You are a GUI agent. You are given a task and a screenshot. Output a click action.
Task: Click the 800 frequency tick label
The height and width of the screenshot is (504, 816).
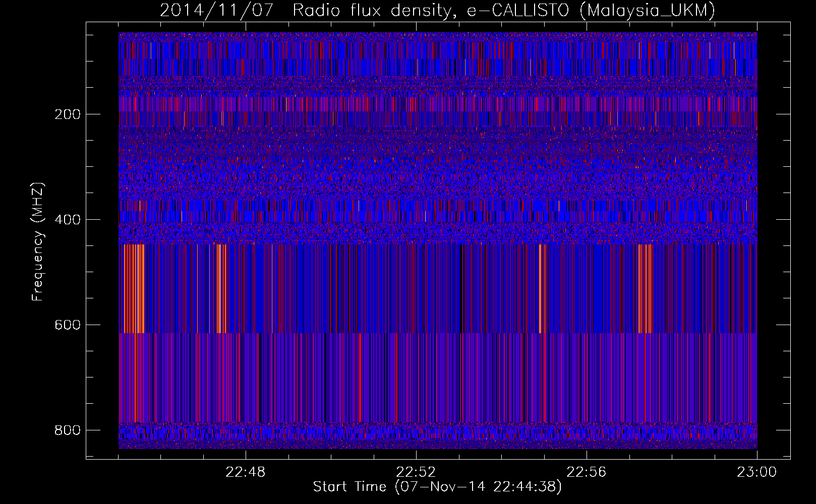tap(67, 430)
